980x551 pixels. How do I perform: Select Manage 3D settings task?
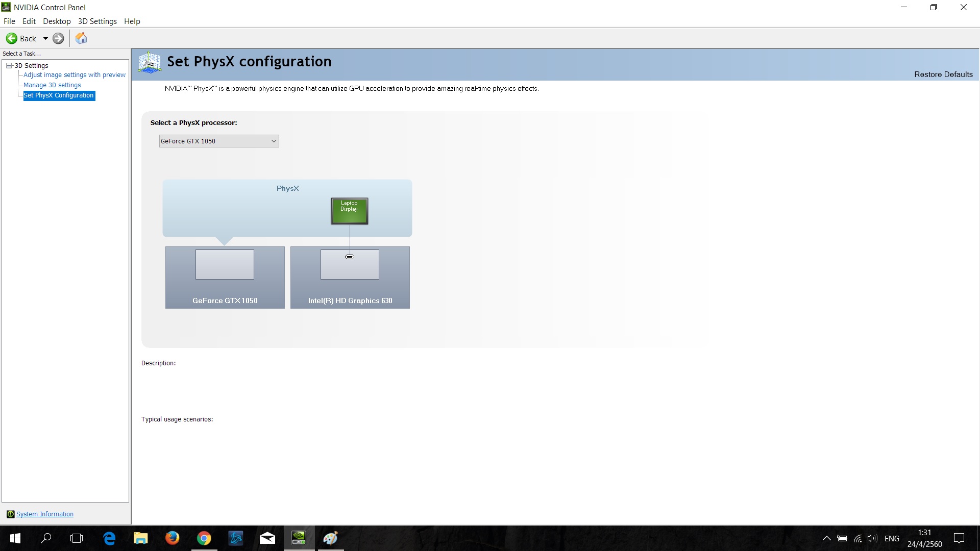click(x=52, y=85)
